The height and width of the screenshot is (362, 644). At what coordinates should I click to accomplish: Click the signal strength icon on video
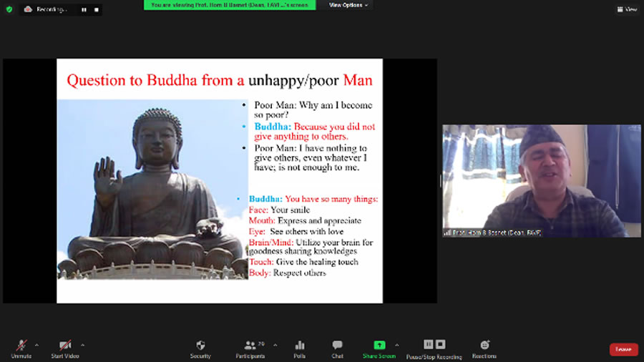[447, 233]
